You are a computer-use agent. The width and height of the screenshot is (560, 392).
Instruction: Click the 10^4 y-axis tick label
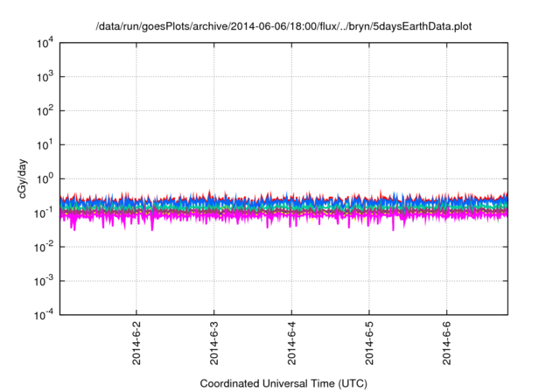(x=45, y=44)
